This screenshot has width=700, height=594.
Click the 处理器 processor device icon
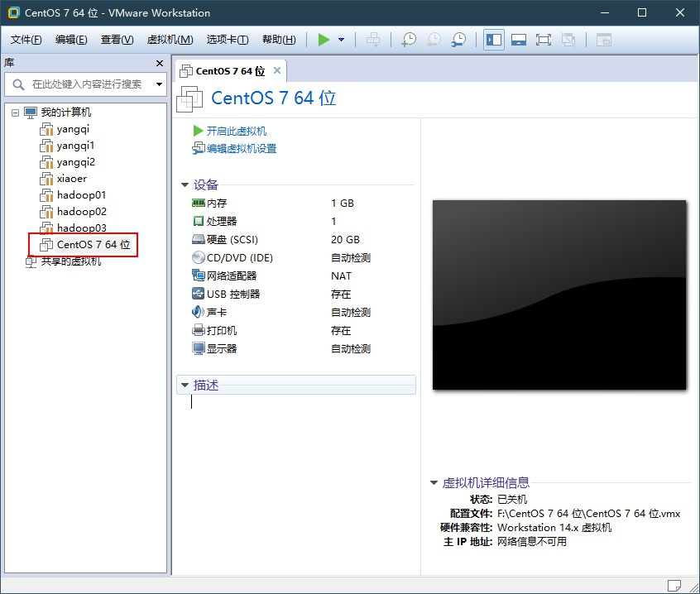pos(199,221)
